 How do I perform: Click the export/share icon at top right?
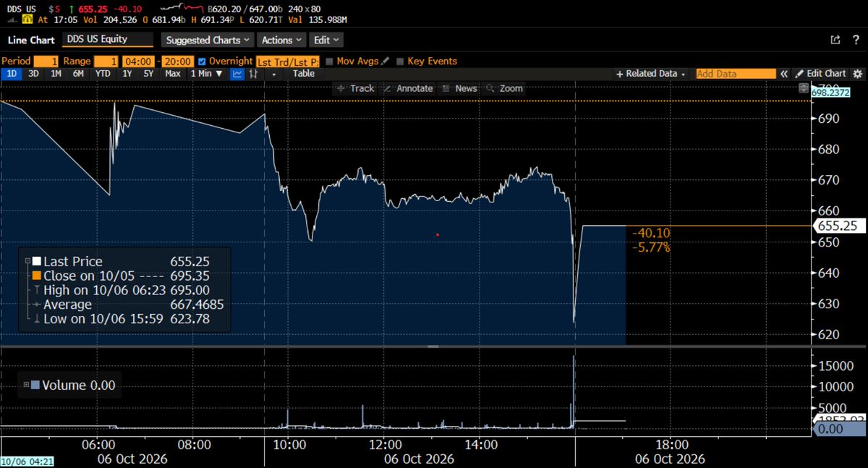tap(835, 40)
